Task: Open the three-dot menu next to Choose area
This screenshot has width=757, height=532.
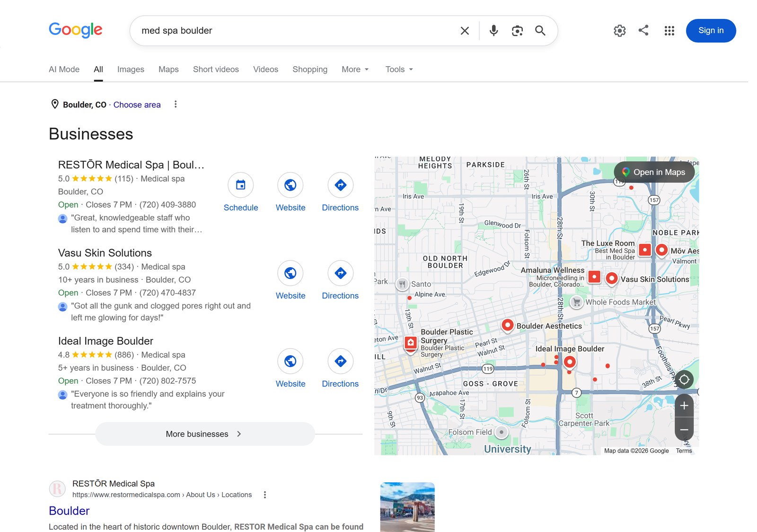Action: click(176, 104)
